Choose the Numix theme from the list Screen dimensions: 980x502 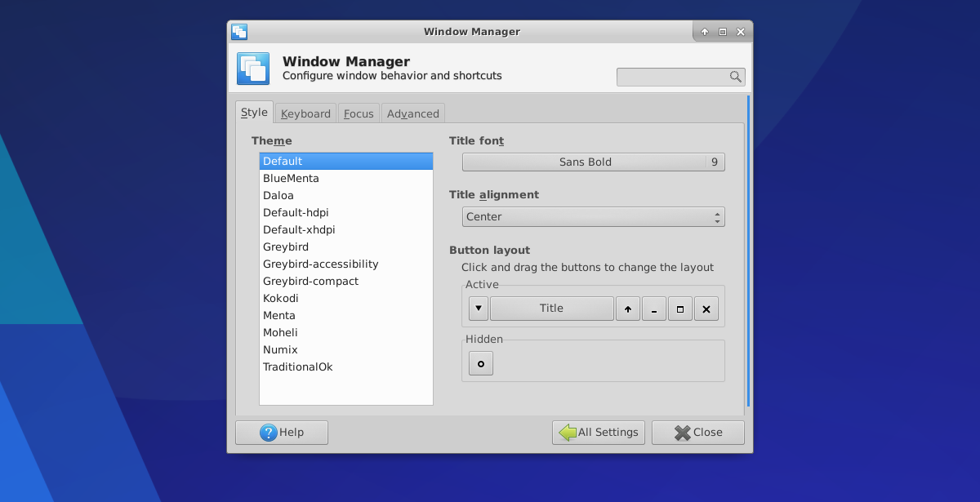pos(280,350)
